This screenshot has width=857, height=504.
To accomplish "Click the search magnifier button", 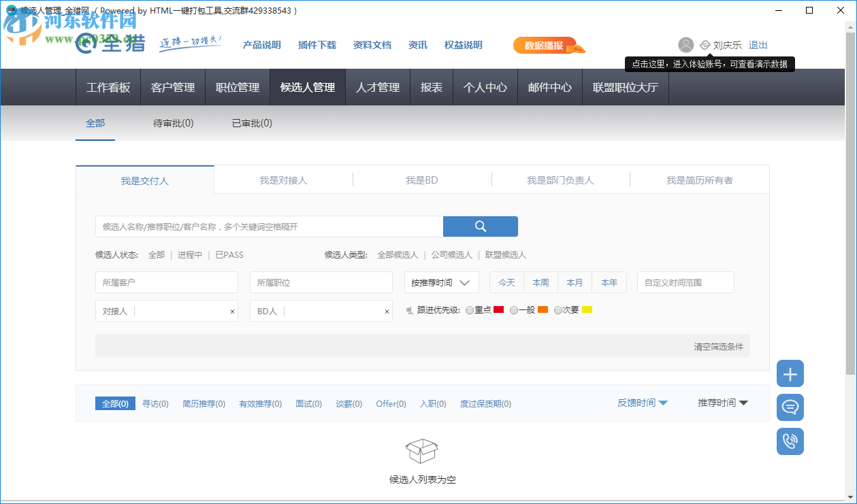I will [481, 226].
